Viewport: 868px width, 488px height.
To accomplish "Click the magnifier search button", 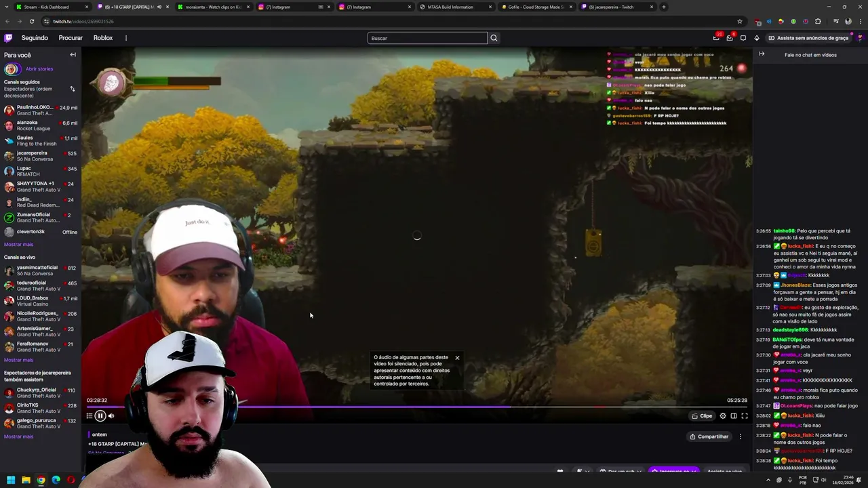I will point(494,38).
